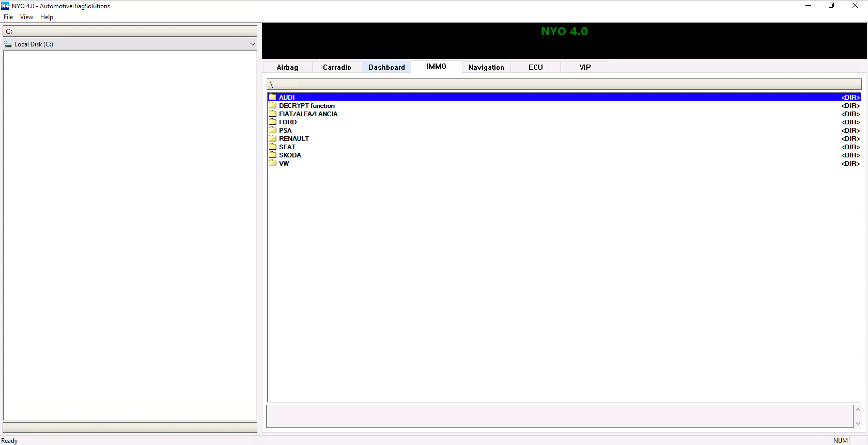Click the SKODA folder icon

(x=272, y=155)
